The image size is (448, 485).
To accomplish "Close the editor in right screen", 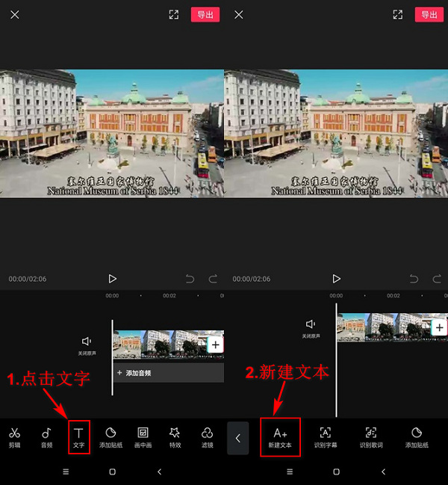I will 239,14.
